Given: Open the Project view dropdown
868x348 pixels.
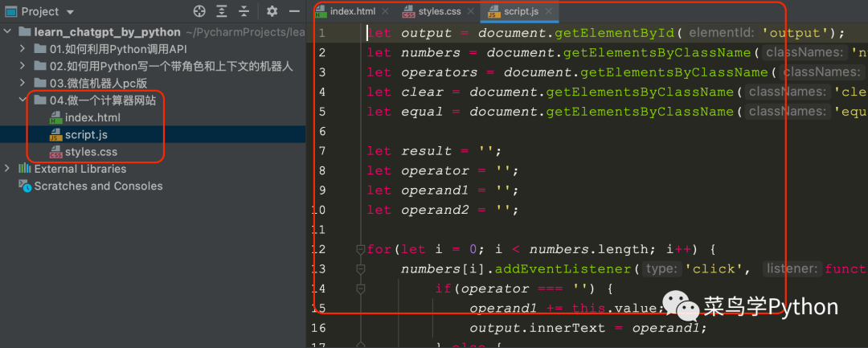Looking at the screenshot, I should point(69,12).
